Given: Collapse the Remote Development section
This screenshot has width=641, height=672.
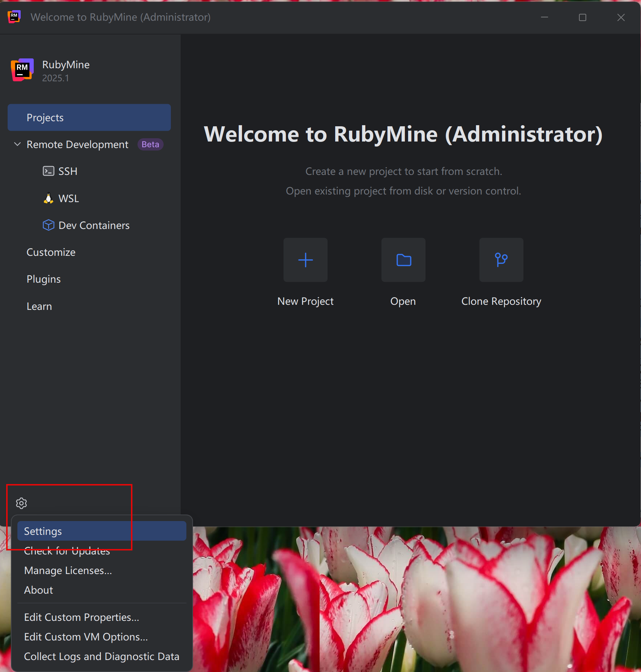Looking at the screenshot, I should 17,144.
